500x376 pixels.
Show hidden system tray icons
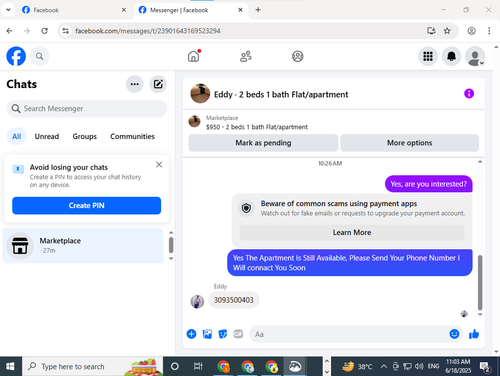tap(384, 366)
